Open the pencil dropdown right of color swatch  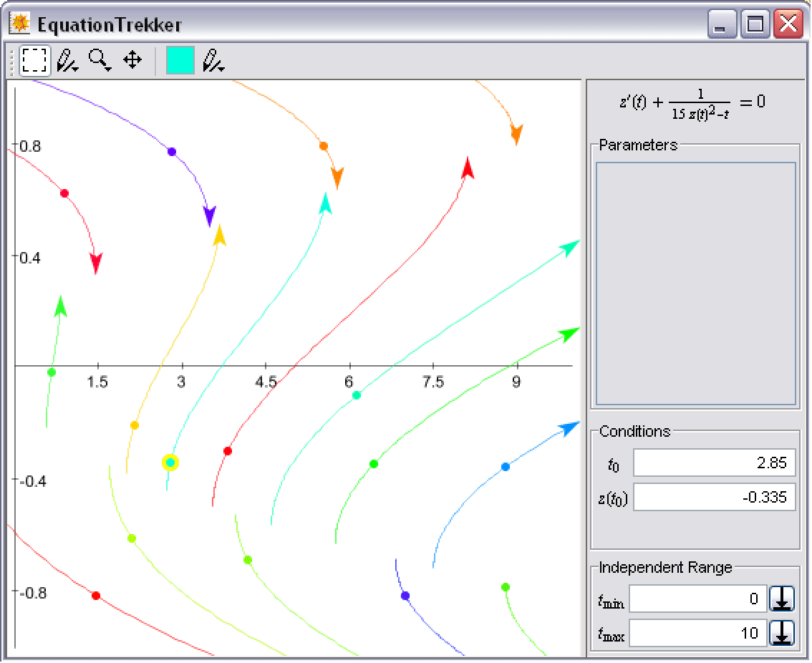point(213,61)
